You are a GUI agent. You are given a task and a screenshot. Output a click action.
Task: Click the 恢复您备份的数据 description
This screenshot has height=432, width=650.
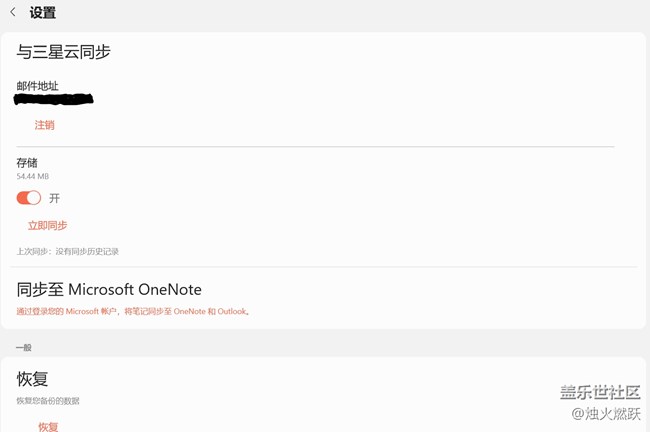pos(48,401)
